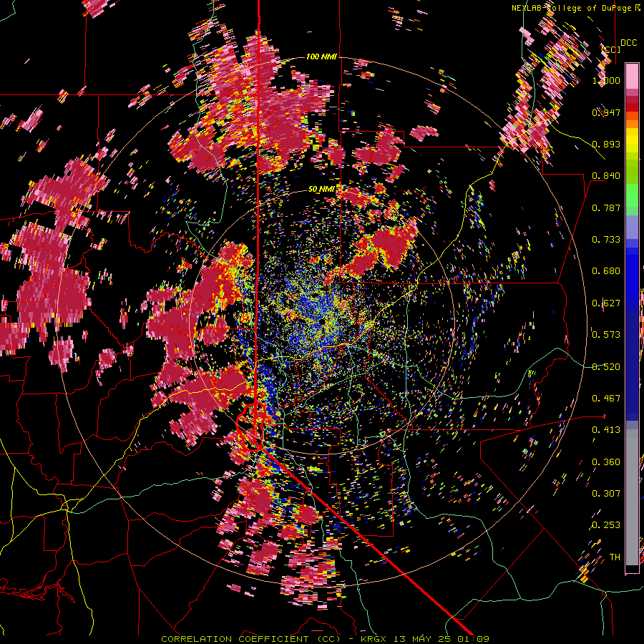Click the 0.253 scale value

coord(606,525)
